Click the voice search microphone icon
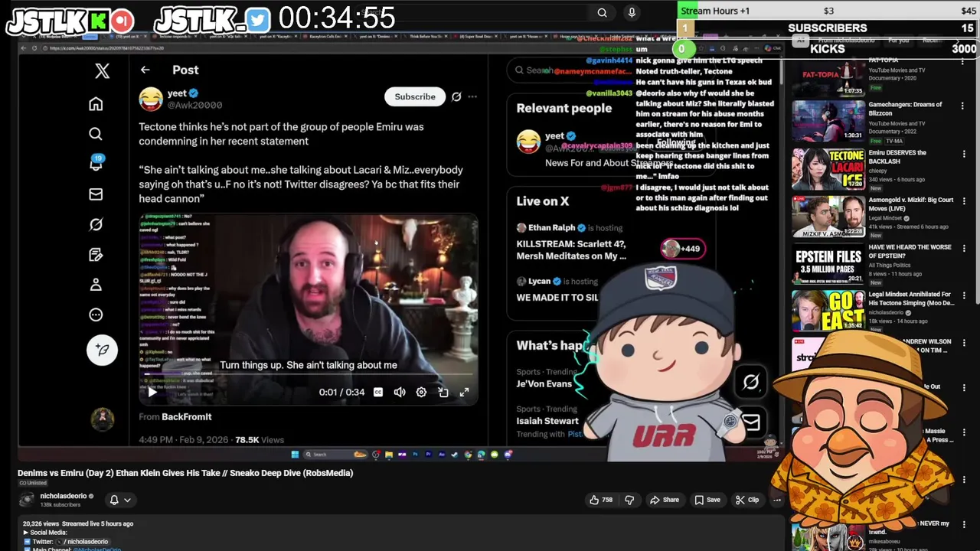 click(x=632, y=12)
